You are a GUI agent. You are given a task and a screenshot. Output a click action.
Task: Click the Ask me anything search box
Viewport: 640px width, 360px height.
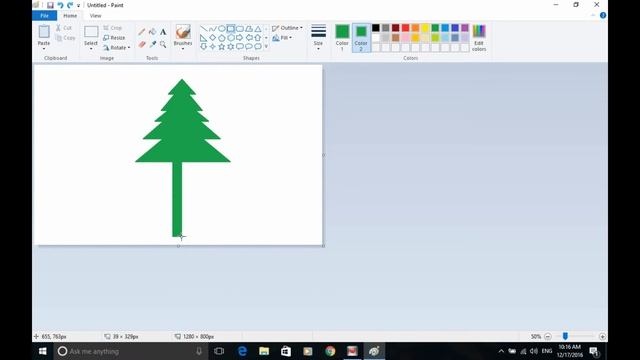(130, 351)
